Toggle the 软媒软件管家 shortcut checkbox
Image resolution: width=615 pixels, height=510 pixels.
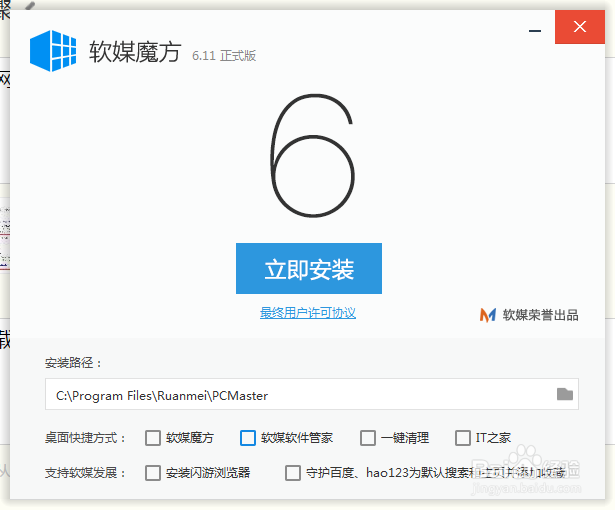(x=248, y=438)
